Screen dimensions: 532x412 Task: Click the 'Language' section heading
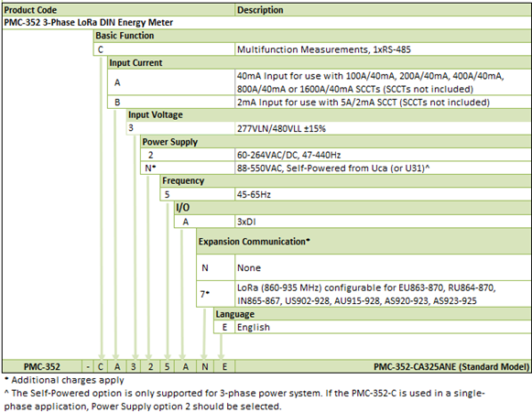coord(234,314)
